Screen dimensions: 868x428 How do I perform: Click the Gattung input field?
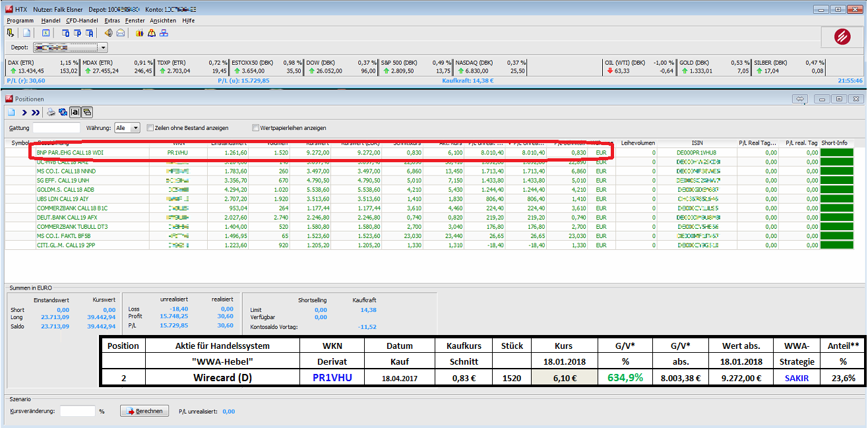coord(56,128)
